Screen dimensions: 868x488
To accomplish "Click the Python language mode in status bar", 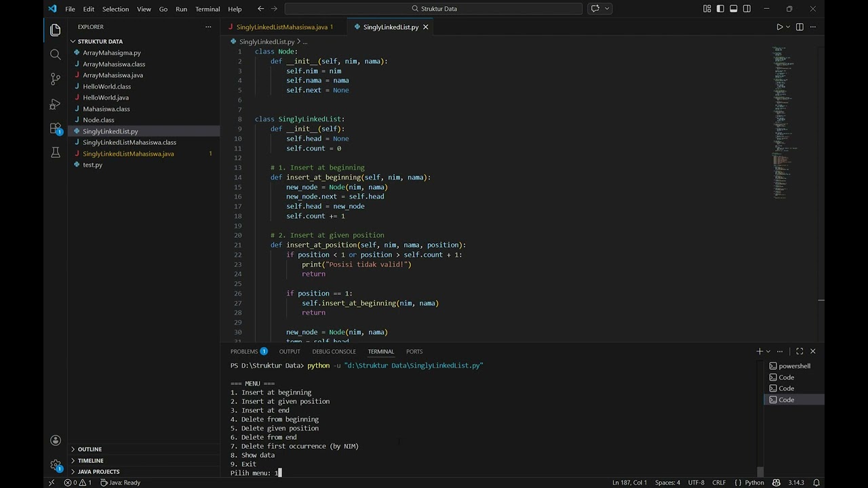I will (754, 483).
